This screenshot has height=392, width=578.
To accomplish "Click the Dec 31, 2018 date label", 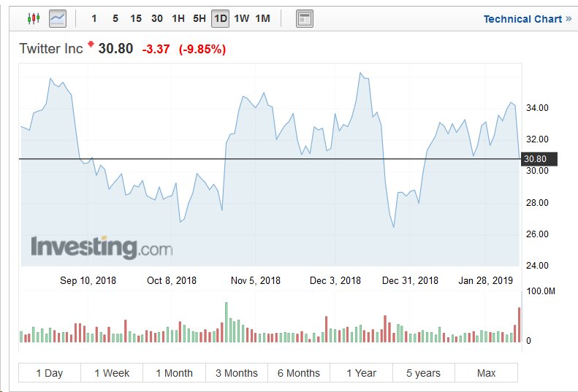I will [410, 281].
